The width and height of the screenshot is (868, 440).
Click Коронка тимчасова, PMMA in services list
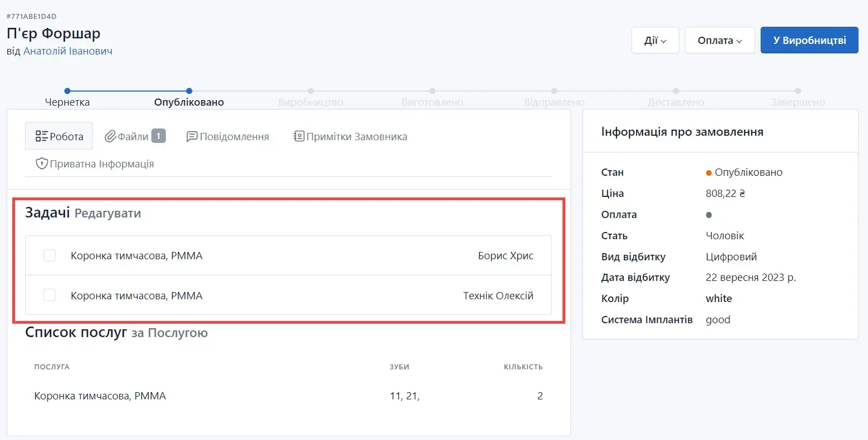100,396
